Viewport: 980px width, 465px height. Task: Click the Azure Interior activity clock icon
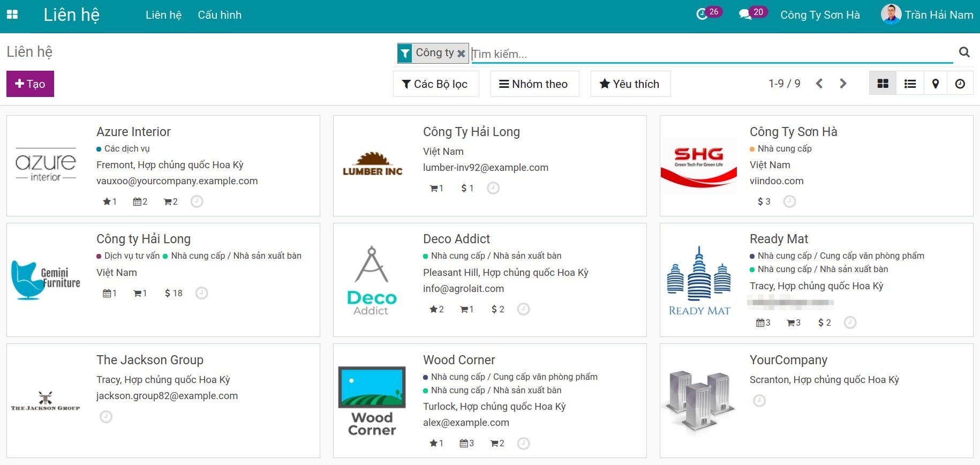click(197, 201)
